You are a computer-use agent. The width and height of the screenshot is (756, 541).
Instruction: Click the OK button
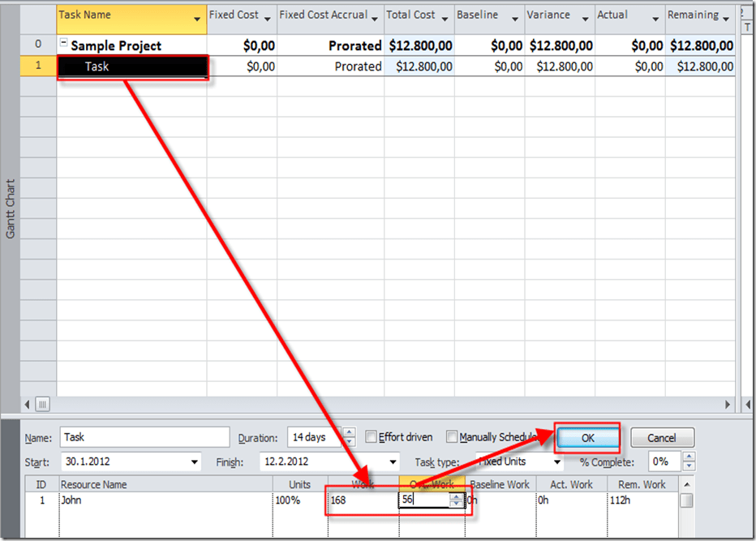coord(588,437)
